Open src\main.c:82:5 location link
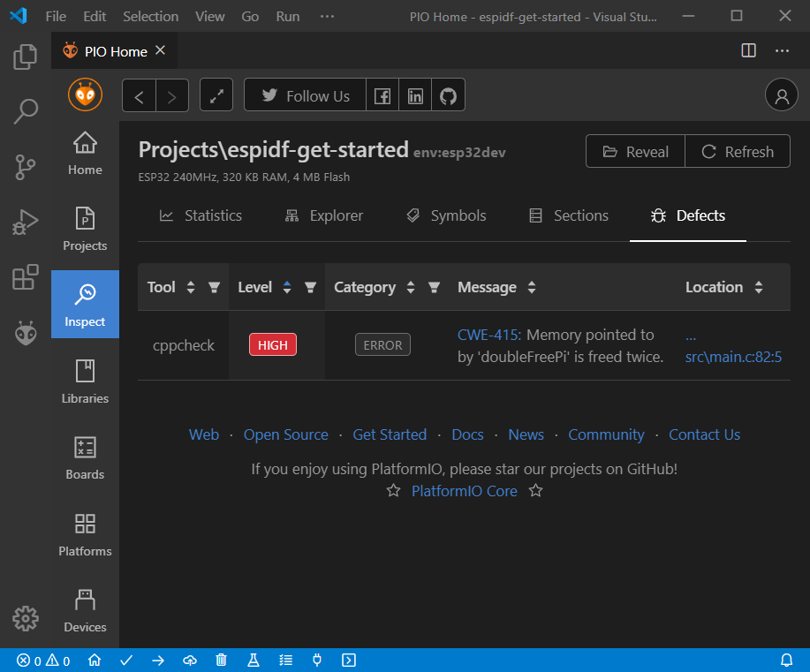This screenshot has width=810, height=672. pyautogui.click(x=733, y=357)
